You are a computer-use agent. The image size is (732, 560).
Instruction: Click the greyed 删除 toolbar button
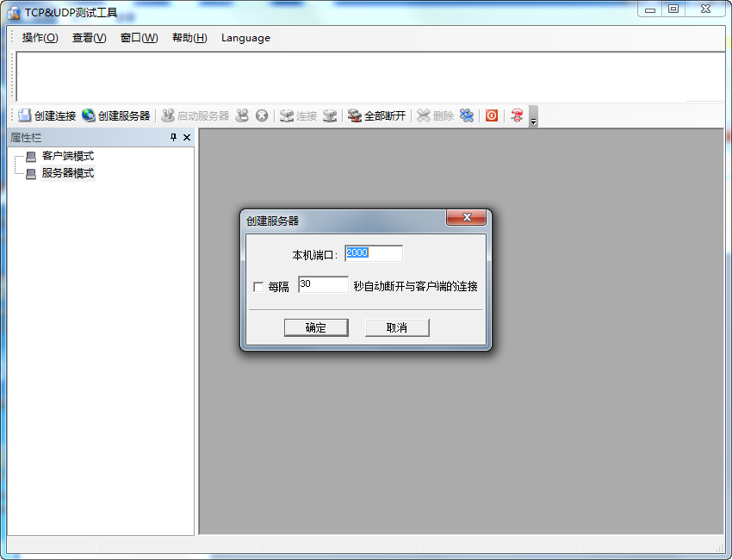[x=435, y=115]
